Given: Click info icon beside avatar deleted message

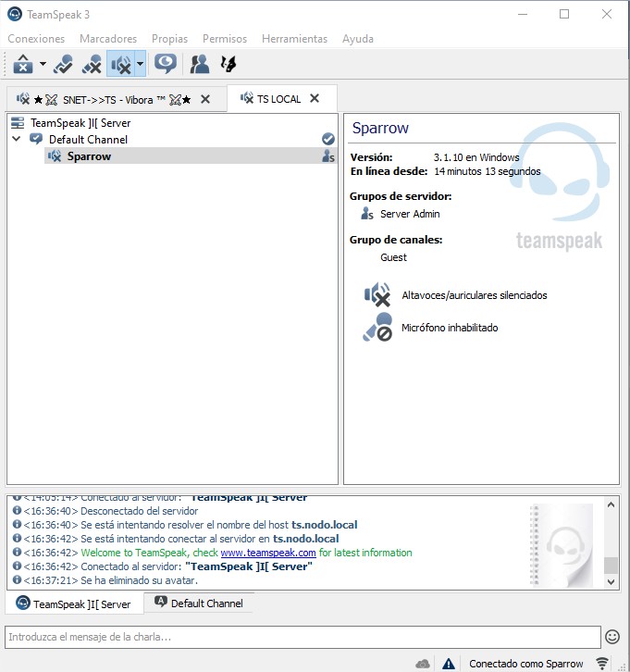Looking at the screenshot, I should (x=17, y=579).
